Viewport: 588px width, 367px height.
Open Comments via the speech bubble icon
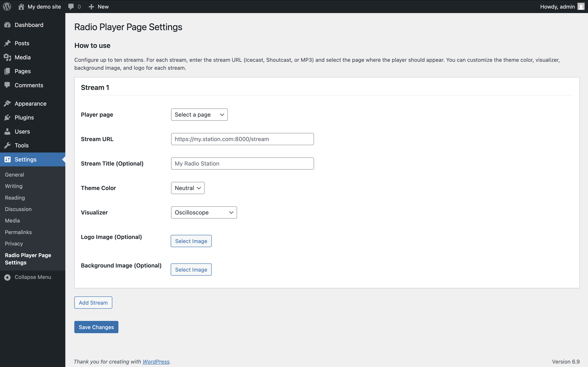(8, 85)
